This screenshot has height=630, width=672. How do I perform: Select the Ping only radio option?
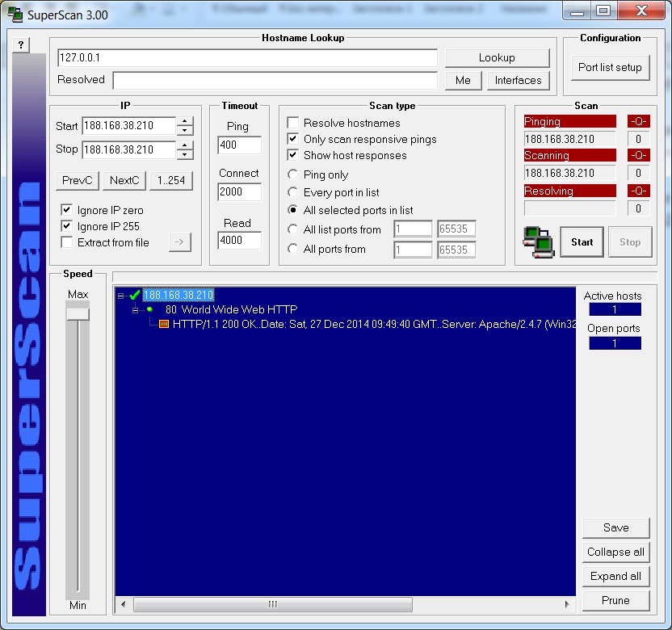292,174
